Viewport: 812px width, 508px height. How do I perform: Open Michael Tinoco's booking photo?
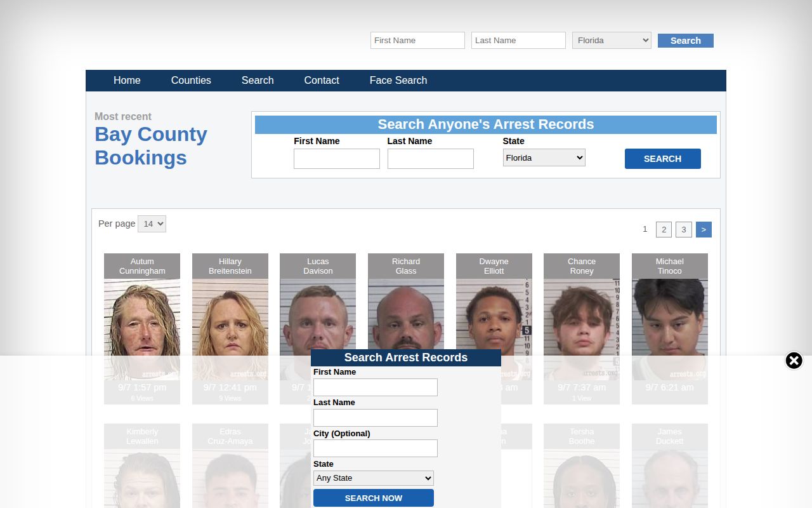pos(670,330)
